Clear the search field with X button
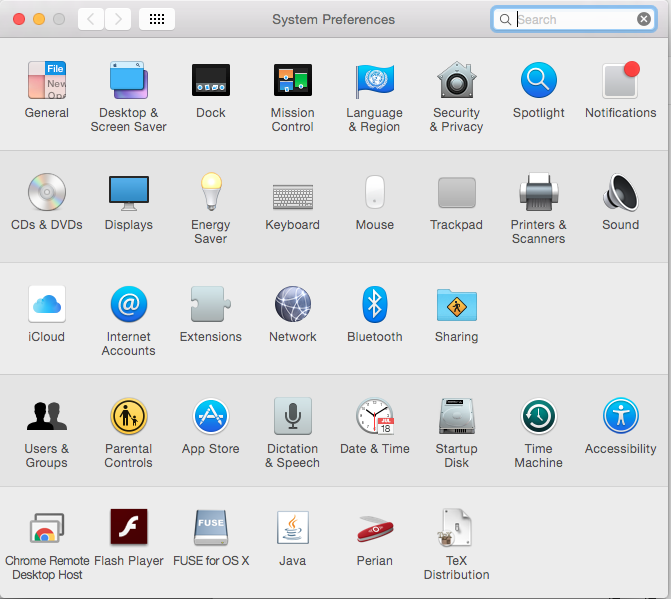This screenshot has width=671, height=599. coord(644,19)
